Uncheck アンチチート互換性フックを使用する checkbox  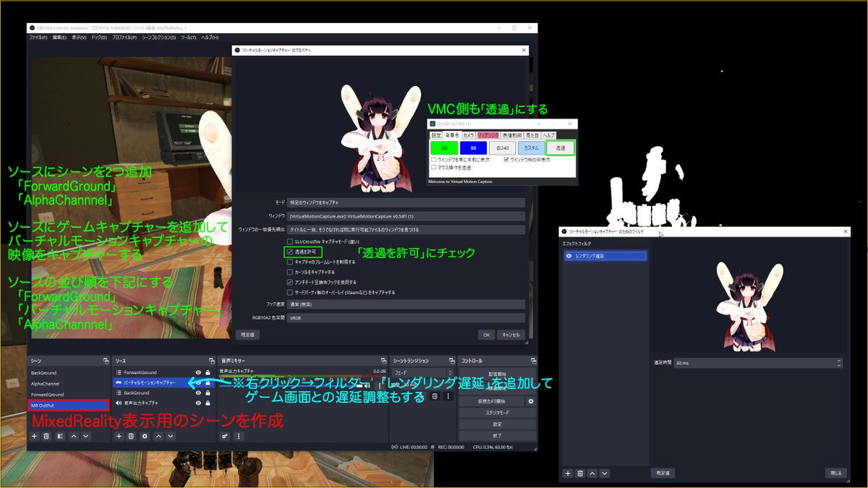[290, 282]
